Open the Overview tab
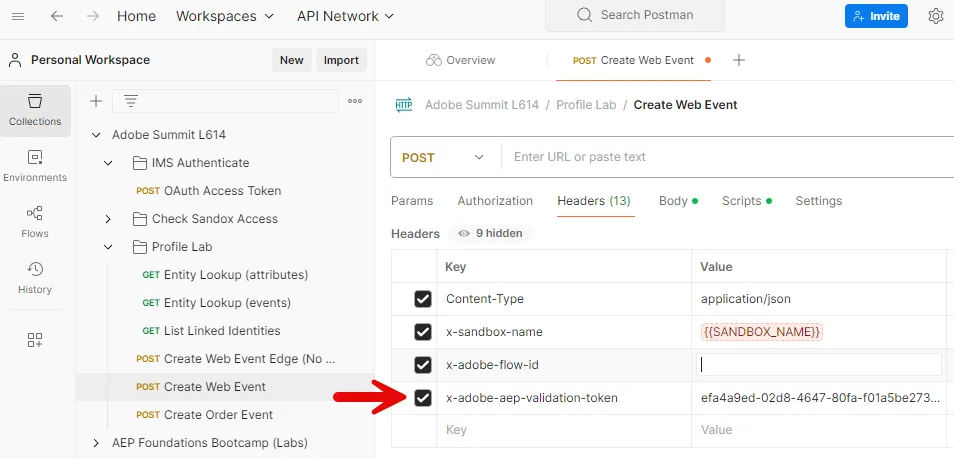 pos(461,60)
